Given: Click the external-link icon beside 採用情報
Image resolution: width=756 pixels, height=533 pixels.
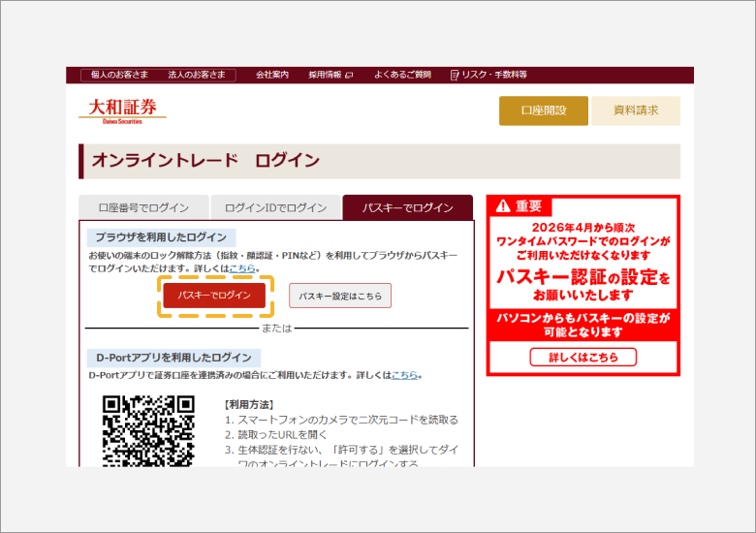Looking at the screenshot, I should [x=349, y=76].
